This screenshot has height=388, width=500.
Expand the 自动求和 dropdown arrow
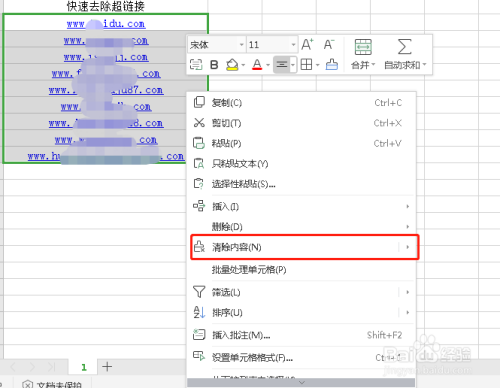(x=424, y=65)
